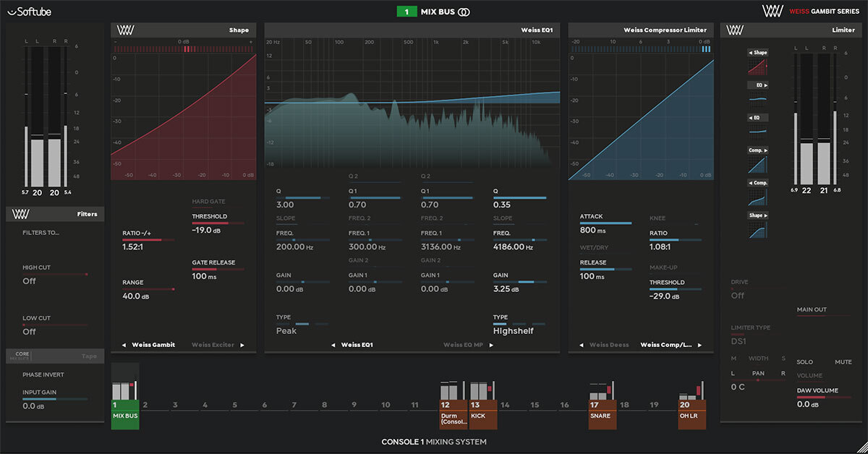The height and width of the screenshot is (454, 868).
Task: Go to next EQ plugin arrow beside Weiss EQ MP
Action: 492,345
